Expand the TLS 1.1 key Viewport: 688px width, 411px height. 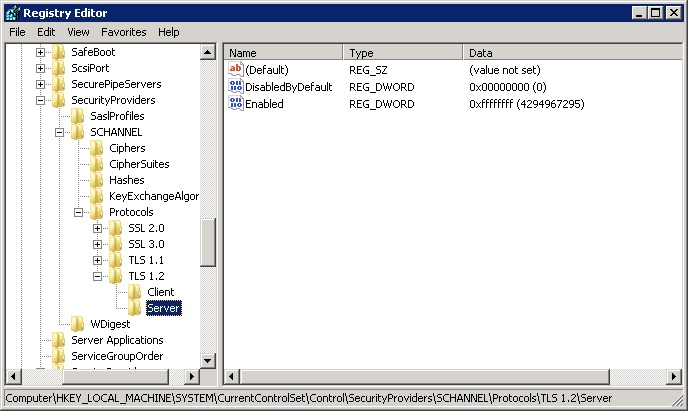pos(98,260)
